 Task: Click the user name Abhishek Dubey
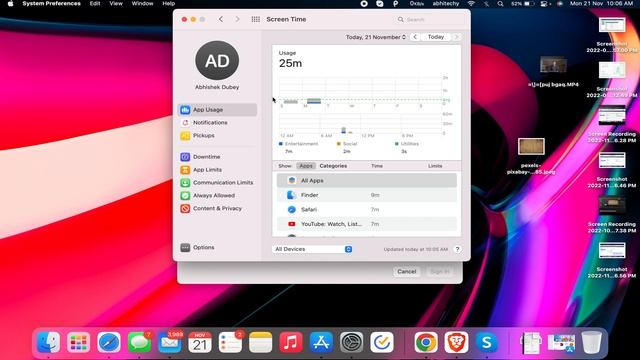217,87
